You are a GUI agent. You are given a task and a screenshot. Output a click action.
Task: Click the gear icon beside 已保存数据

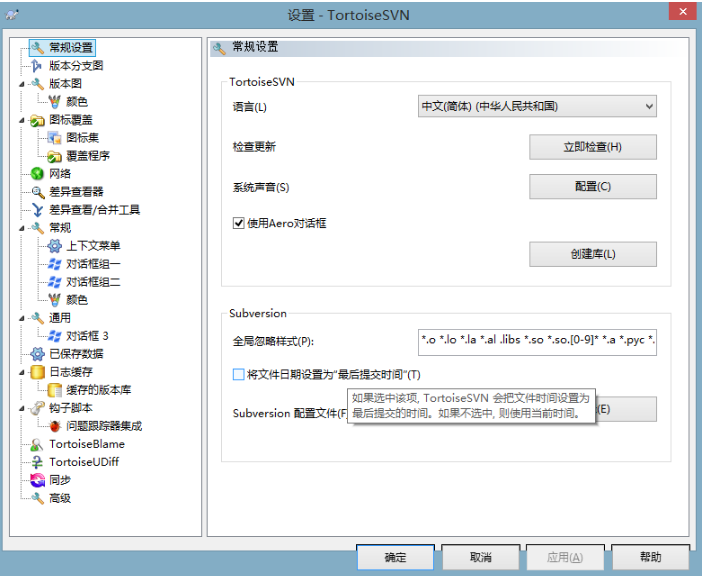(x=37, y=354)
